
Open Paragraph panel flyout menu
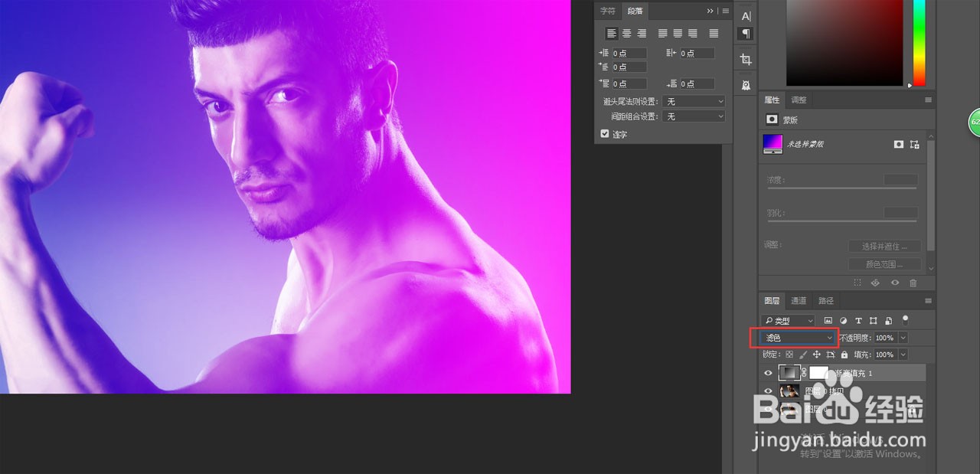pyautogui.click(x=725, y=11)
